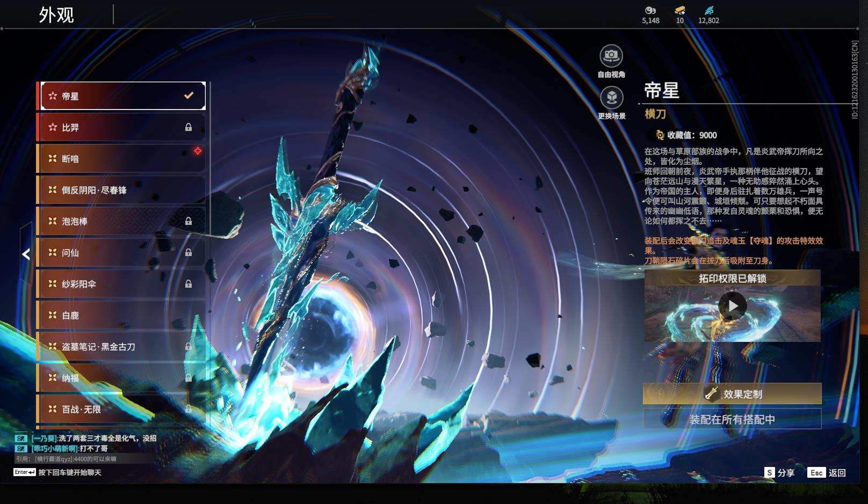Pick the 泡泡棒 skin entry
868x504 pixels.
(122, 221)
